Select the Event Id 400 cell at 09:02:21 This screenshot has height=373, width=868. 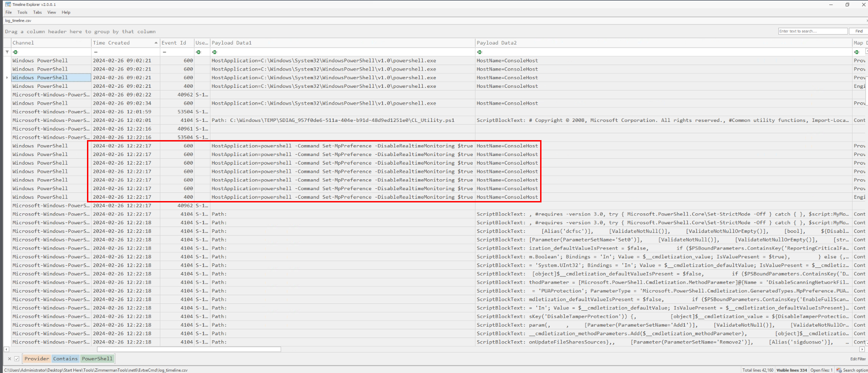pyautogui.click(x=177, y=86)
